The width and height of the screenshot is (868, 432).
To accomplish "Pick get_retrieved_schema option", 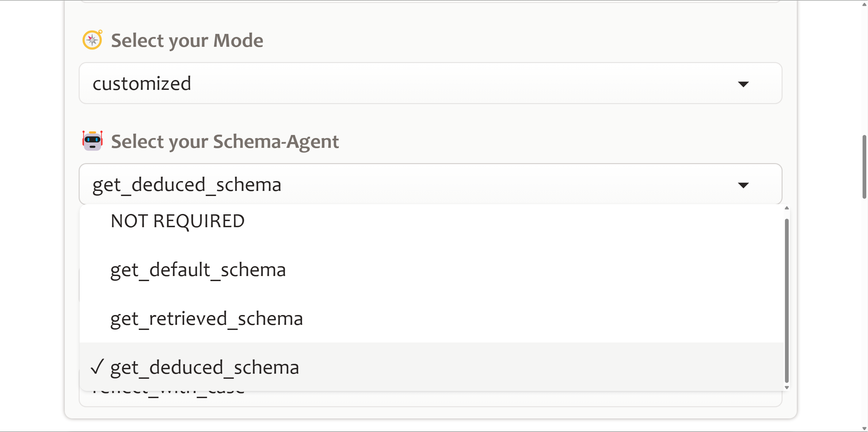I will 432,318.
